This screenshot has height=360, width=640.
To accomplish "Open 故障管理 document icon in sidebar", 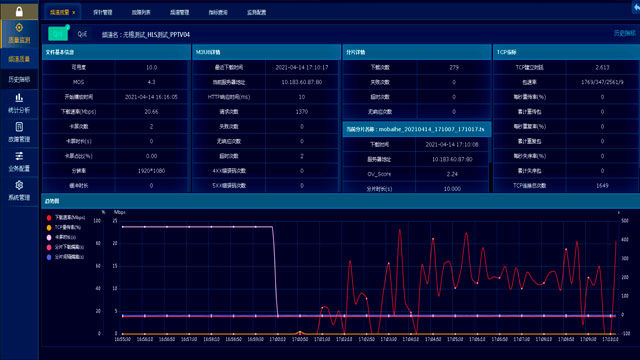I will click(x=19, y=127).
